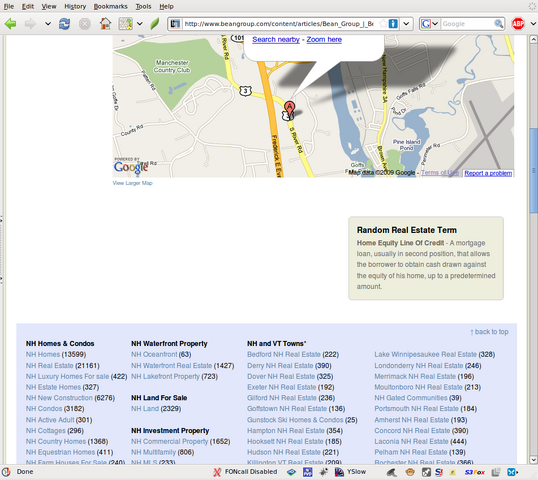Reload the page with the refresh icon
The width and height of the screenshot is (538, 480).
click(64, 24)
